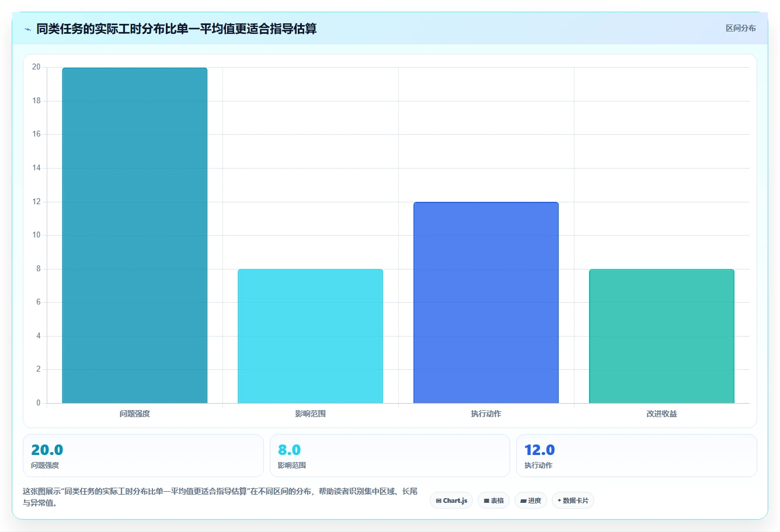The width and height of the screenshot is (780, 532).
Task: Click the 问题强度 x-axis label
Action: pyautogui.click(x=135, y=414)
